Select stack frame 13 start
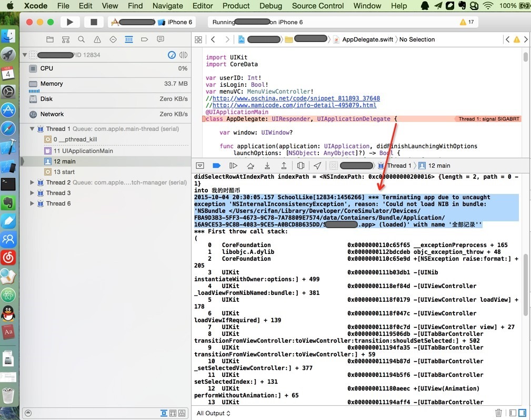 tap(105, 172)
